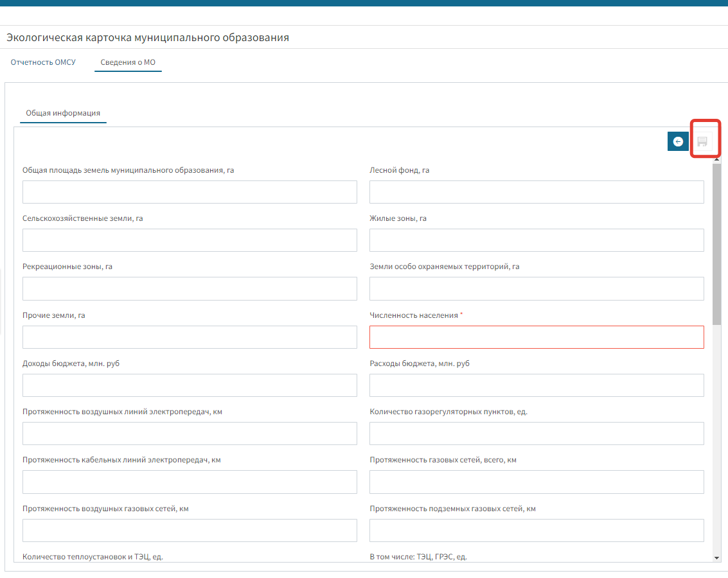Click Земли особо охраняемых территорий field
Screen dimensions: 728x578
pyautogui.click(x=537, y=289)
